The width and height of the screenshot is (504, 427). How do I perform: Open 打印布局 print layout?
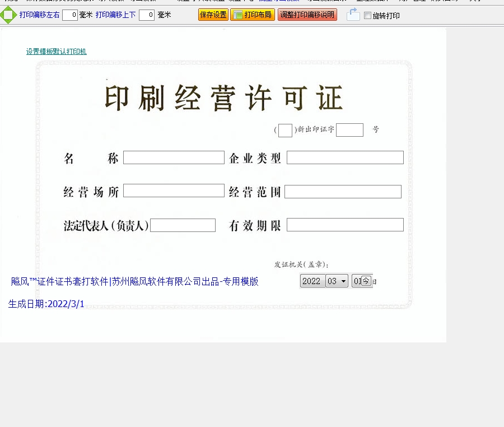[x=252, y=15]
